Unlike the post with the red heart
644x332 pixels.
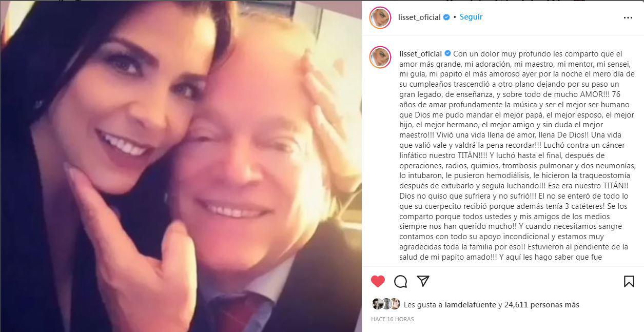click(378, 281)
